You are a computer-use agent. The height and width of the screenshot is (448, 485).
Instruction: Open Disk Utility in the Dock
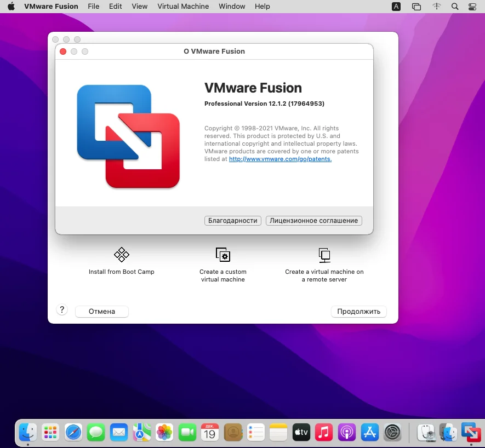pos(426,432)
